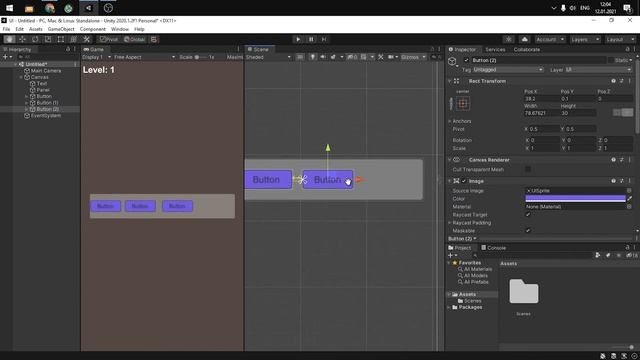Screen dimensions: 640x360
Task: Open Canvas Renderer presets icon
Action: 621,160
